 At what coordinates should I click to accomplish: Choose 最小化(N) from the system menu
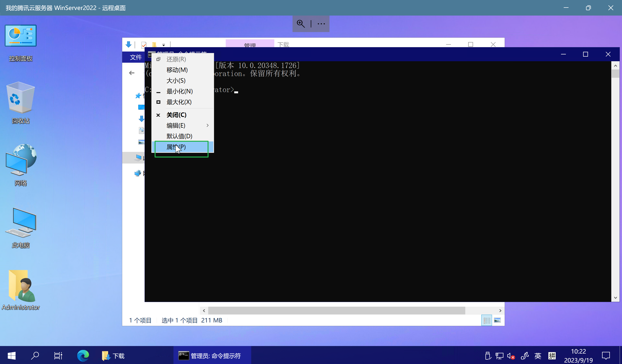click(183, 91)
